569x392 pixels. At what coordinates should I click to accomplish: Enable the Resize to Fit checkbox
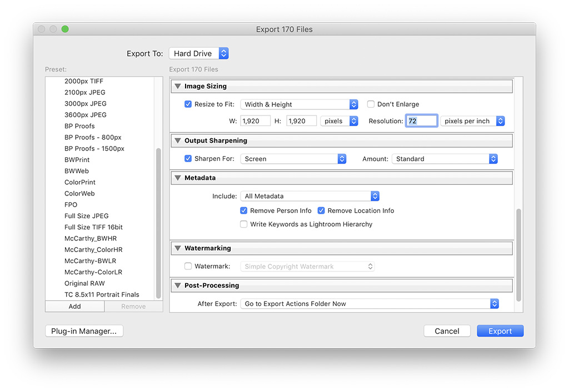click(x=188, y=104)
